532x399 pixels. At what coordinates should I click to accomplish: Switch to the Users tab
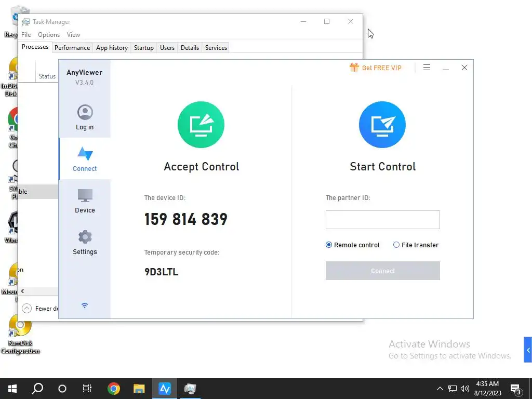pyautogui.click(x=167, y=48)
